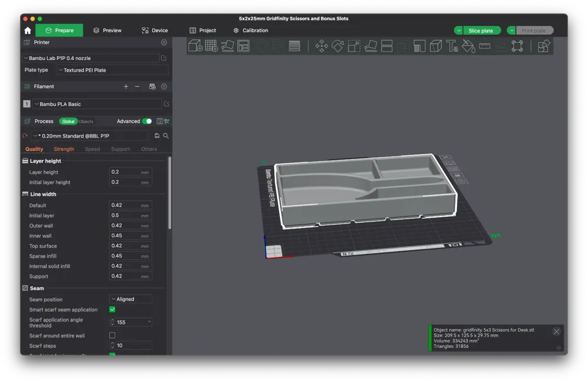This screenshot has width=588, height=382.
Task: Click the Auto orient toolbar icon
Action: tap(228, 46)
